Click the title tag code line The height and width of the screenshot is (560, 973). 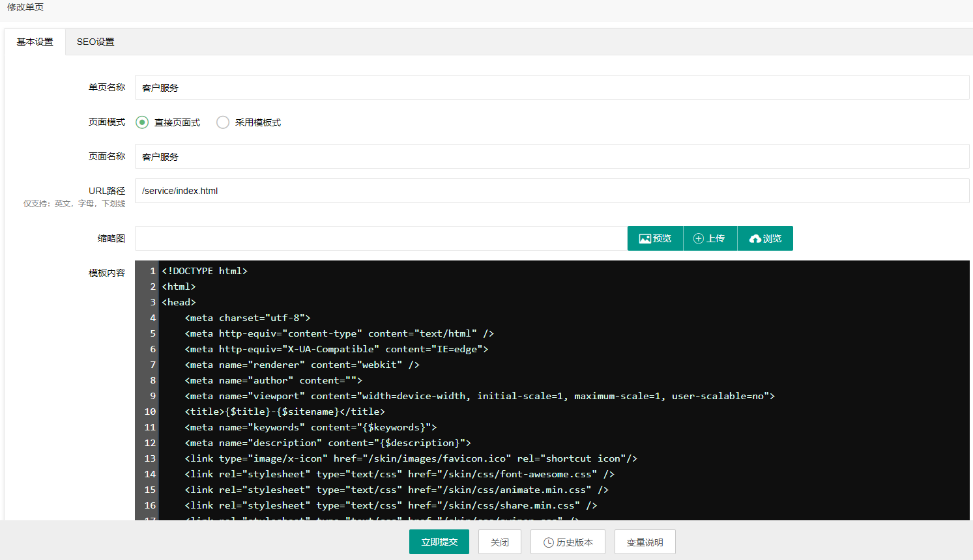click(285, 412)
